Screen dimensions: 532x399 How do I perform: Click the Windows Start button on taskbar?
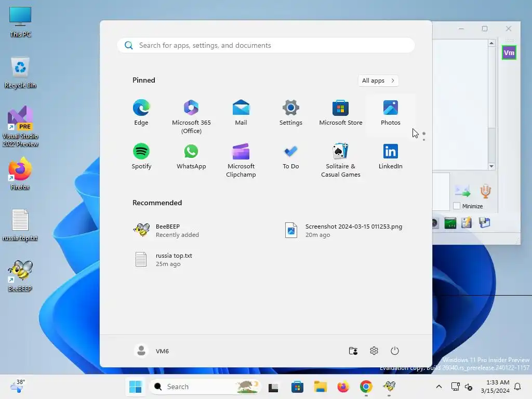click(136, 387)
